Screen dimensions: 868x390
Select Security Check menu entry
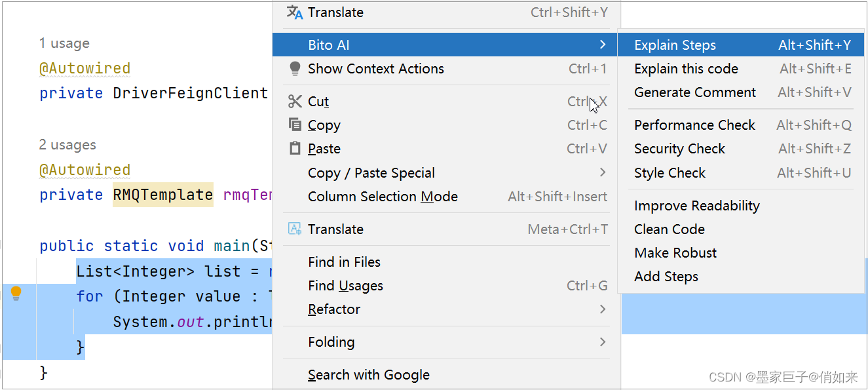click(679, 149)
